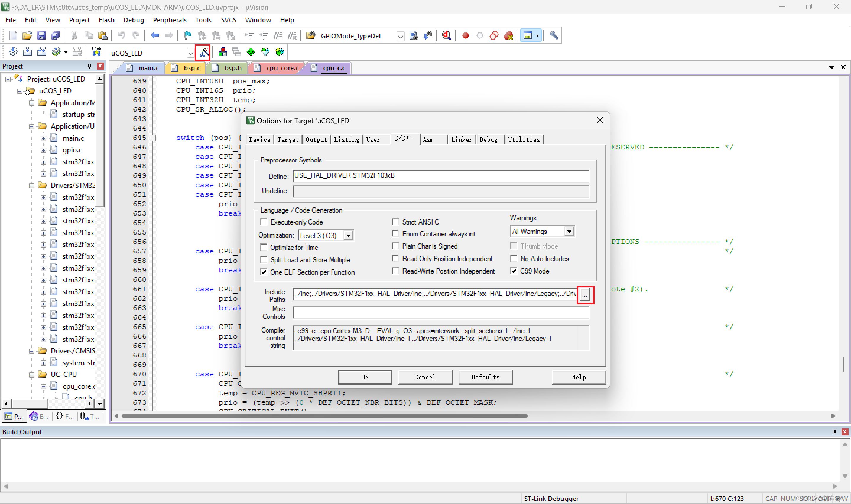The image size is (851, 504).
Task: Click the Navigate Backwards arrow icon
Action: (x=155, y=35)
